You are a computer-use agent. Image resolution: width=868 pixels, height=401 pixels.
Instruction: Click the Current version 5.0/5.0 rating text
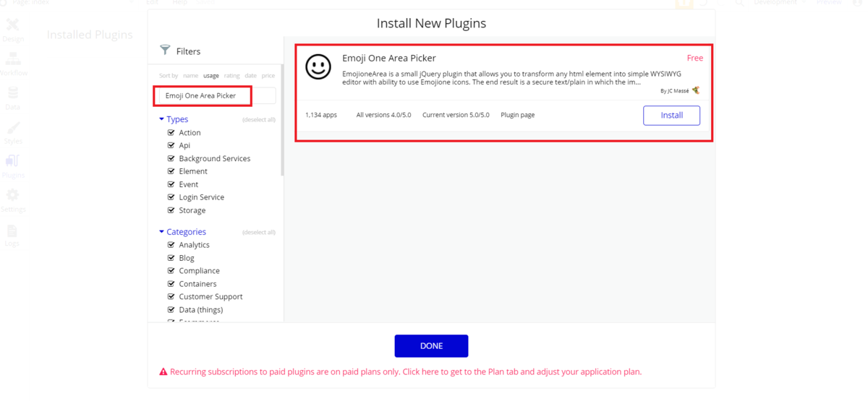pyautogui.click(x=456, y=115)
